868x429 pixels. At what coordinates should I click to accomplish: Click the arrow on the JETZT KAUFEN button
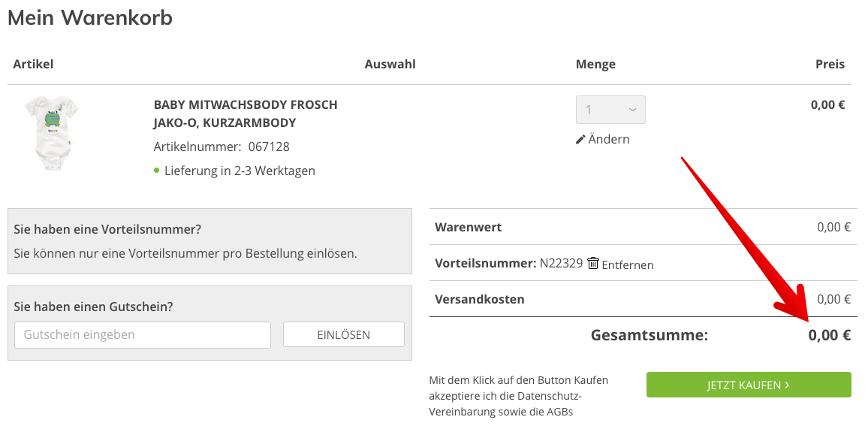click(787, 385)
